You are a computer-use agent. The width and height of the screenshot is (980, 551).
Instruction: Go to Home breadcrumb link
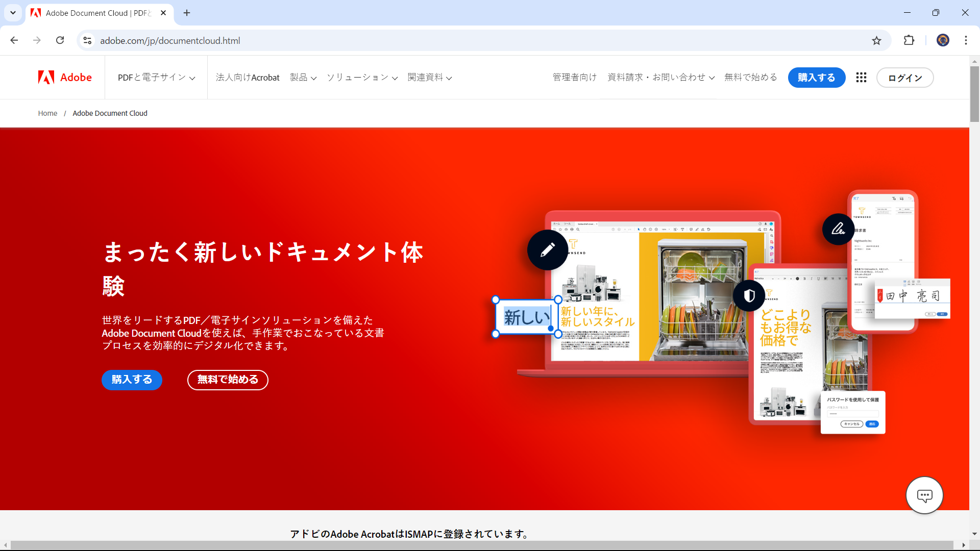point(47,113)
